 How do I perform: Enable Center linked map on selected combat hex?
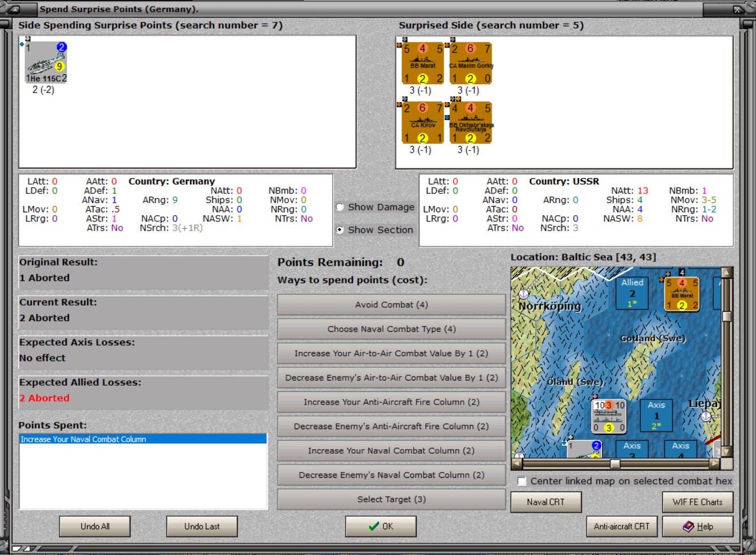click(x=522, y=481)
